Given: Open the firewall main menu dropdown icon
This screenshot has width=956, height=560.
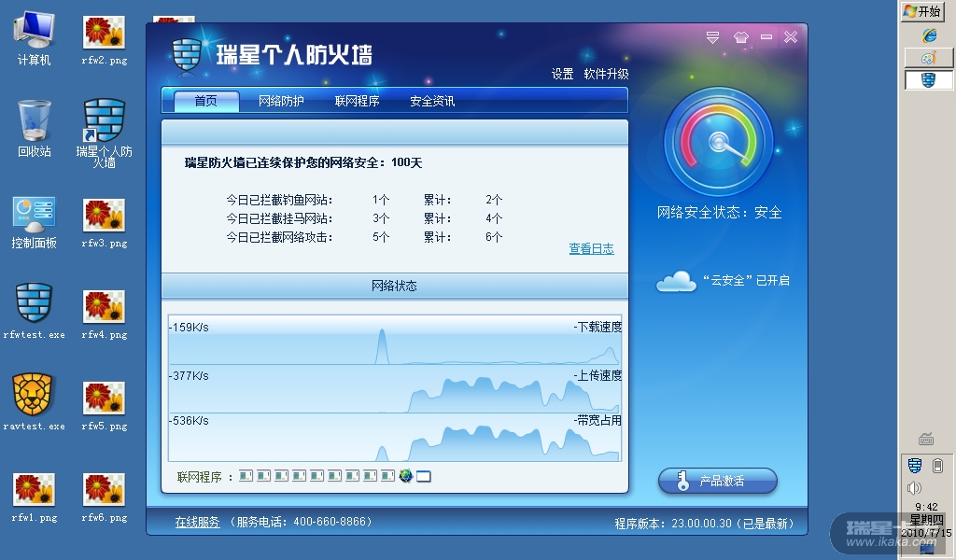Looking at the screenshot, I should pos(712,37).
